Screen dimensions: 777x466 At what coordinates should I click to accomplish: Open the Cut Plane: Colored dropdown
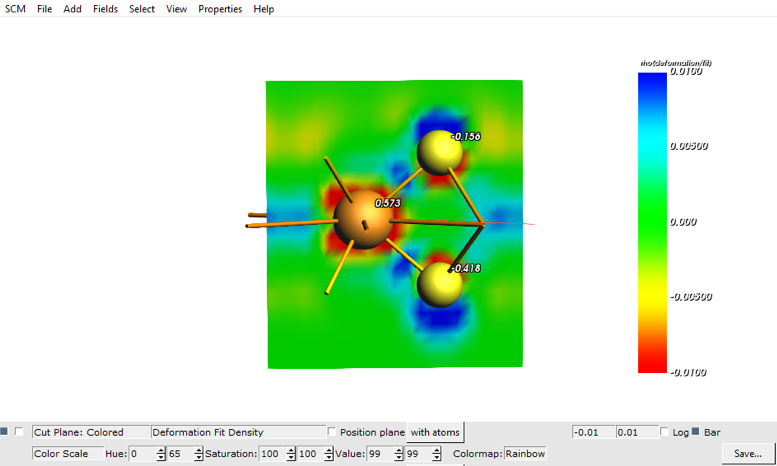click(x=88, y=432)
